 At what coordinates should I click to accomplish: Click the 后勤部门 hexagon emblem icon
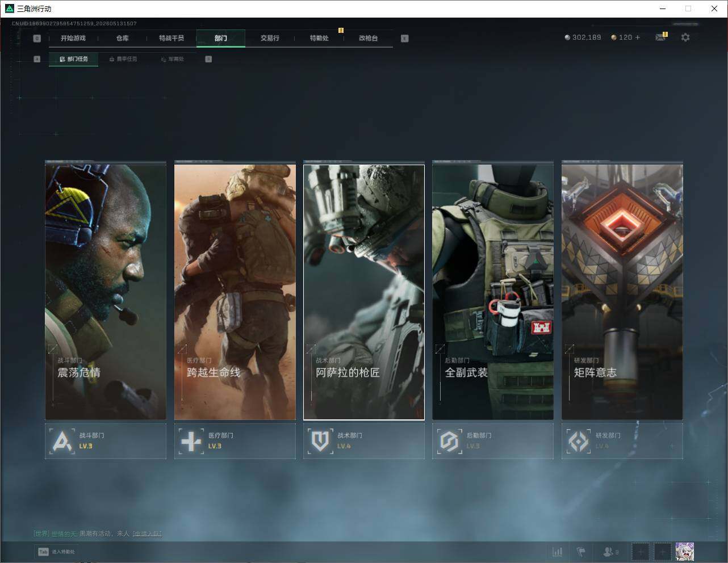pyautogui.click(x=449, y=441)
